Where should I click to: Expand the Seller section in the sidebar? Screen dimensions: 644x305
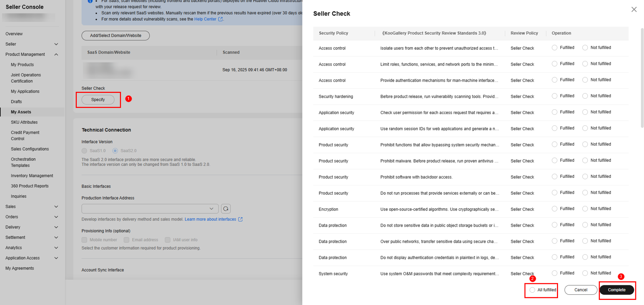tap(56, 44)
